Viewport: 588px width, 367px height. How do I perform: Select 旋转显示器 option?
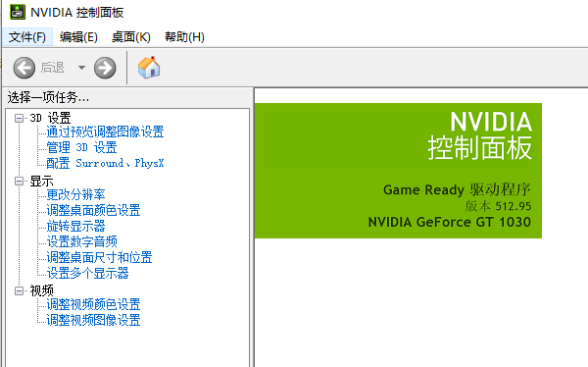point(76,226)
